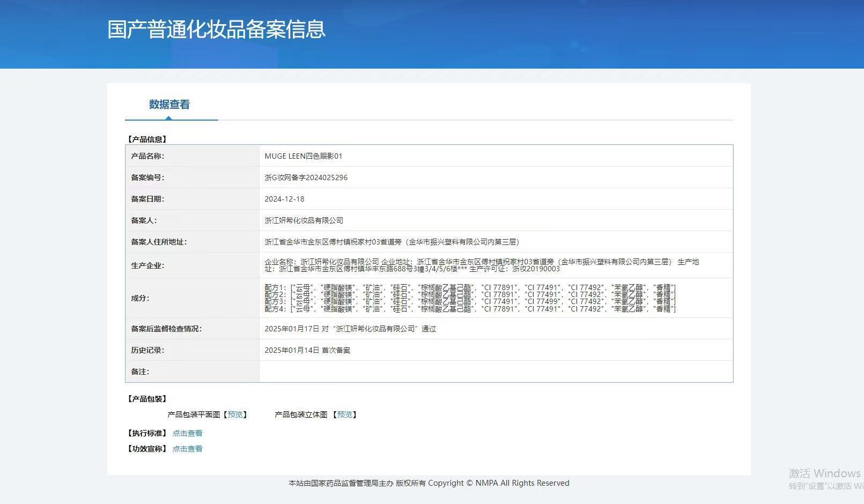This screenshot has width=864, height=504.
Task: Select the filing date 2024-12-18
Action: point(284,199)
